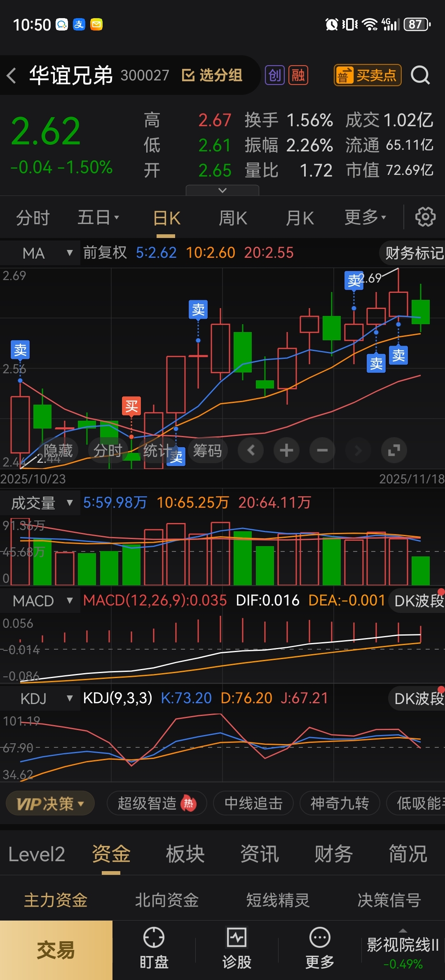Open the 更多 chart periods dropdown
The height and width of the screenshot is (980, 445).
365,217
